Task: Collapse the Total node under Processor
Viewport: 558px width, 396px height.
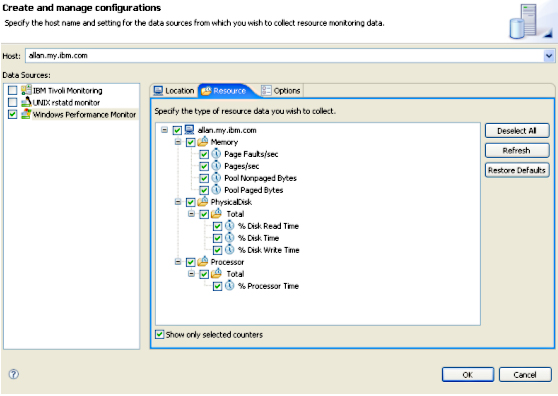Action: 191,274
